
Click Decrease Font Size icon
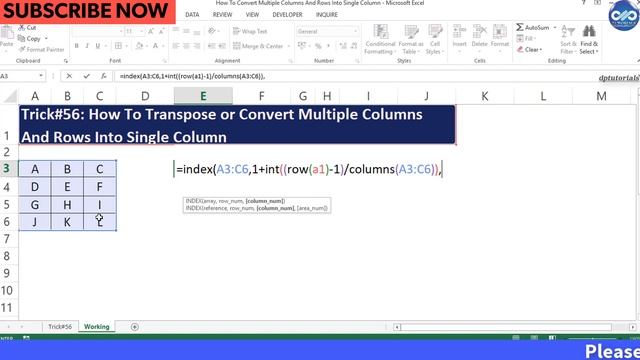click(161, 31)
